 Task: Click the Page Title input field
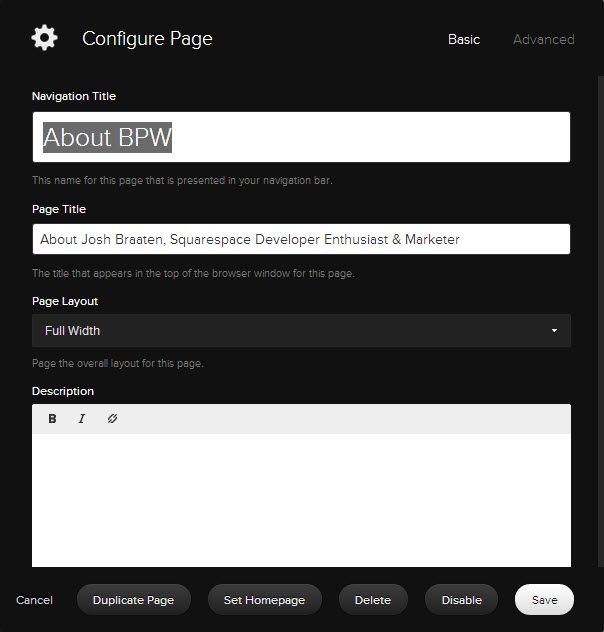pyautogui.click(x=301, y=239)
